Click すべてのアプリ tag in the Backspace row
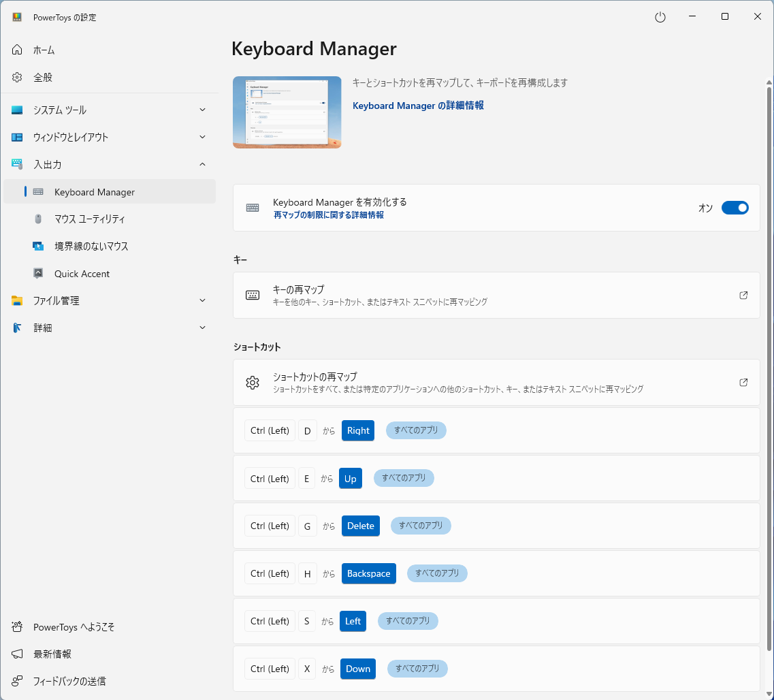The width and height of the screenshot is (774, 700). (x=437, y=573)
